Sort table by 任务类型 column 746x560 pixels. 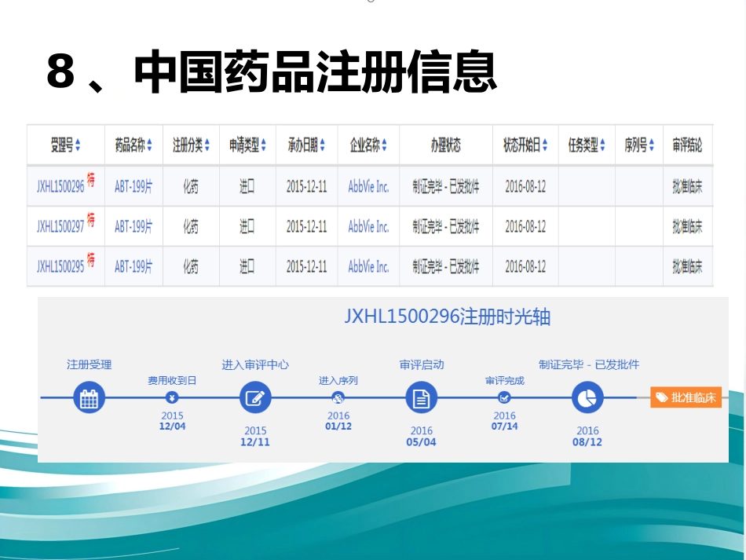(x=602, y=145)
